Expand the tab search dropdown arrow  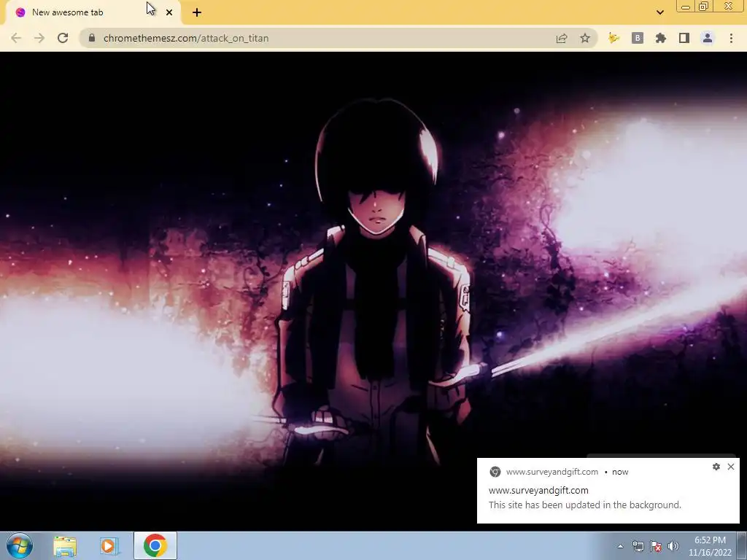tap(659, 12)
